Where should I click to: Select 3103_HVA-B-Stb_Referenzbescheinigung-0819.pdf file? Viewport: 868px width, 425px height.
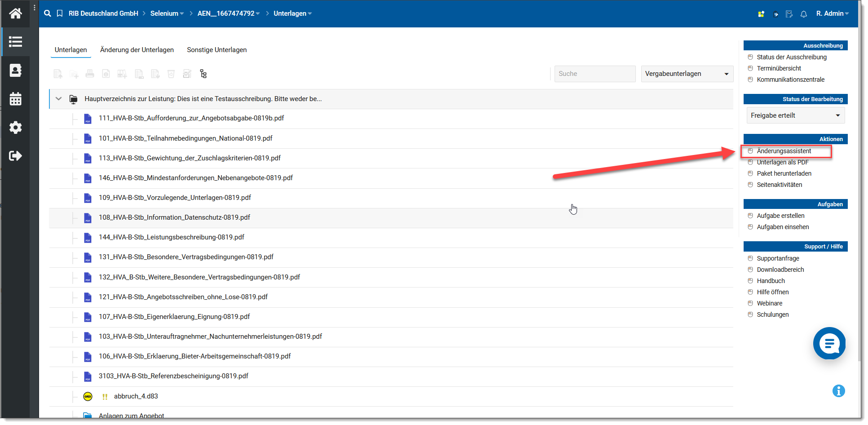[173, 376]
